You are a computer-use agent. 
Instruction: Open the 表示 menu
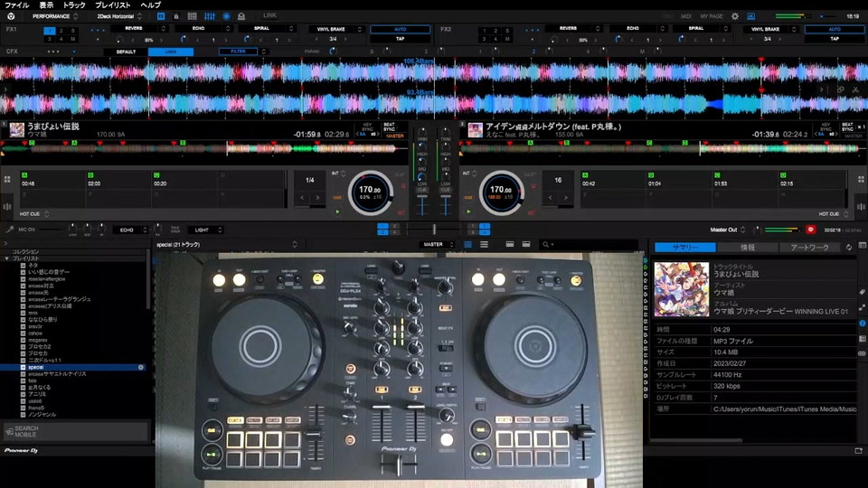(x=46, y=5)
